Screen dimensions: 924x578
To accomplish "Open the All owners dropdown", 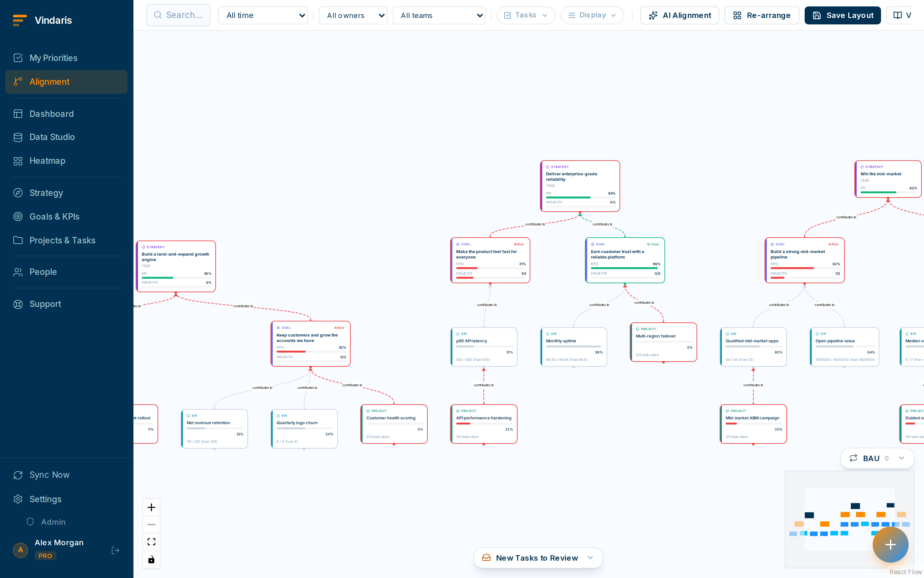I will coord(353,15).
